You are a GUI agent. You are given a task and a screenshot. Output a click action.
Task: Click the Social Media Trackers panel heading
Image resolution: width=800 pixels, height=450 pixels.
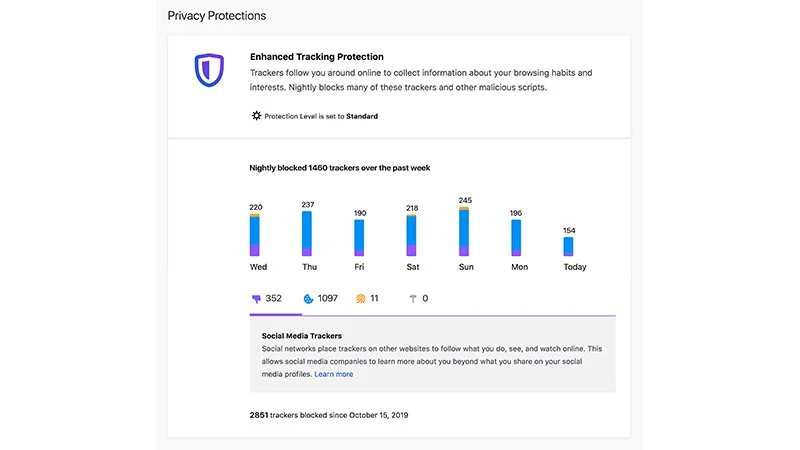click(302, 336)
